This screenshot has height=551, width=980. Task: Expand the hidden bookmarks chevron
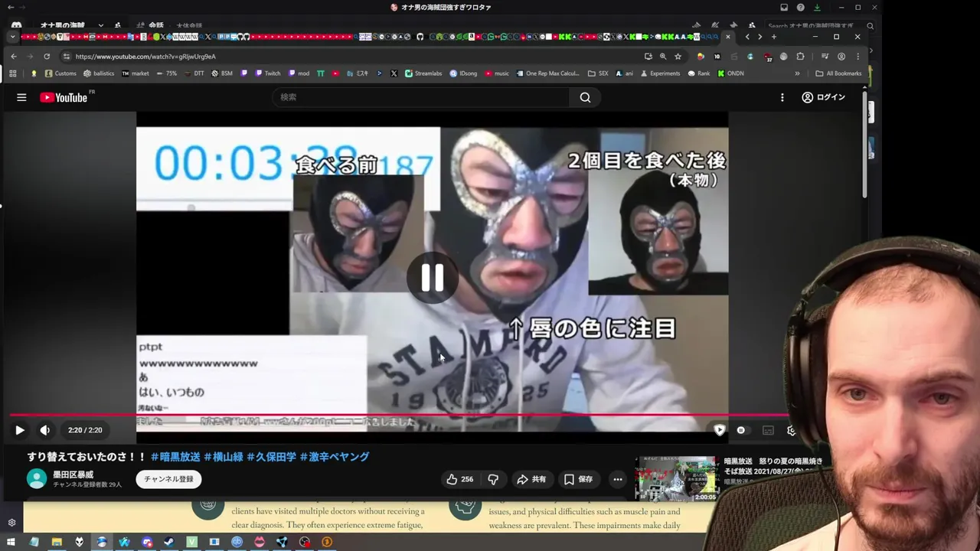coord(797,73)
